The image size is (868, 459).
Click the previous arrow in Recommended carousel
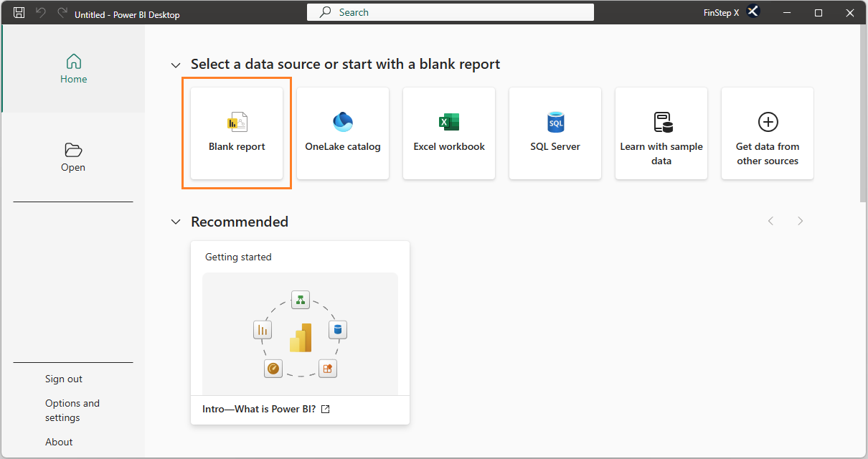coord(771,221)
